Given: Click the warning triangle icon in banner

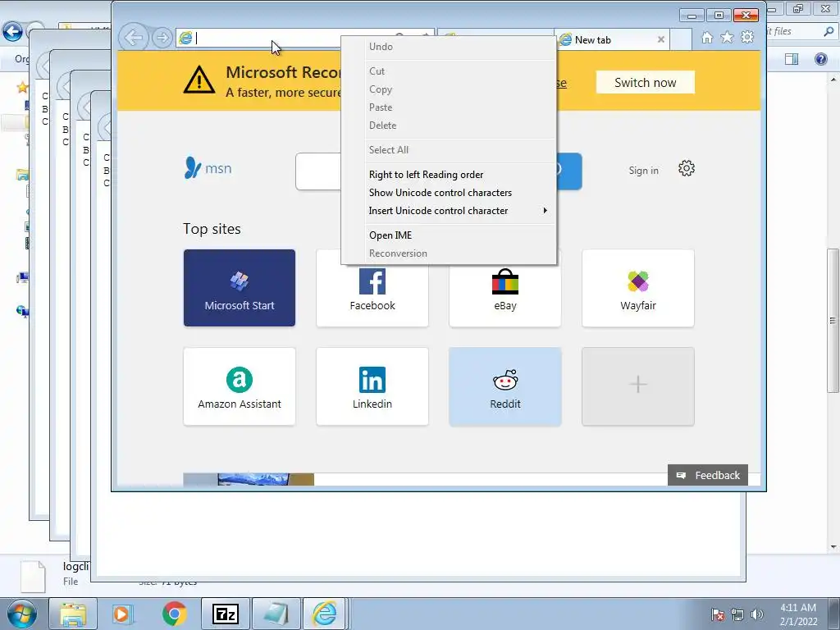Looking at the screenshot, I should point(199,80).
